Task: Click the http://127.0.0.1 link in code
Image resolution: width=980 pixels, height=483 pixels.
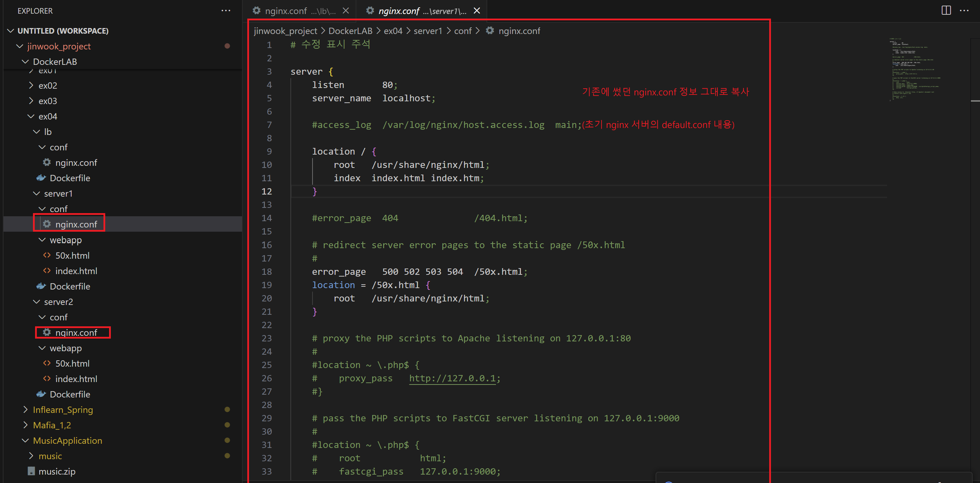Action: [x=452, y=379]
